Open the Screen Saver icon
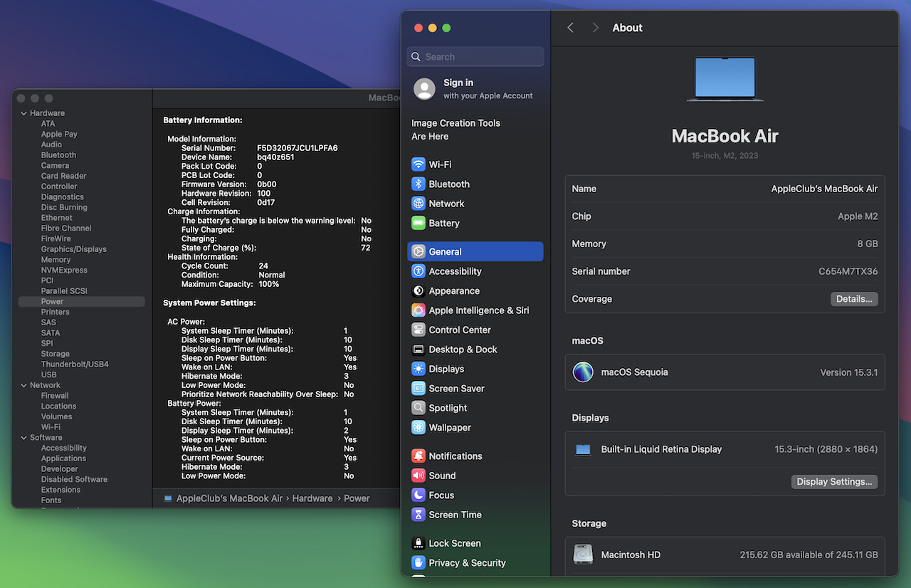 [x=418, y=389]
